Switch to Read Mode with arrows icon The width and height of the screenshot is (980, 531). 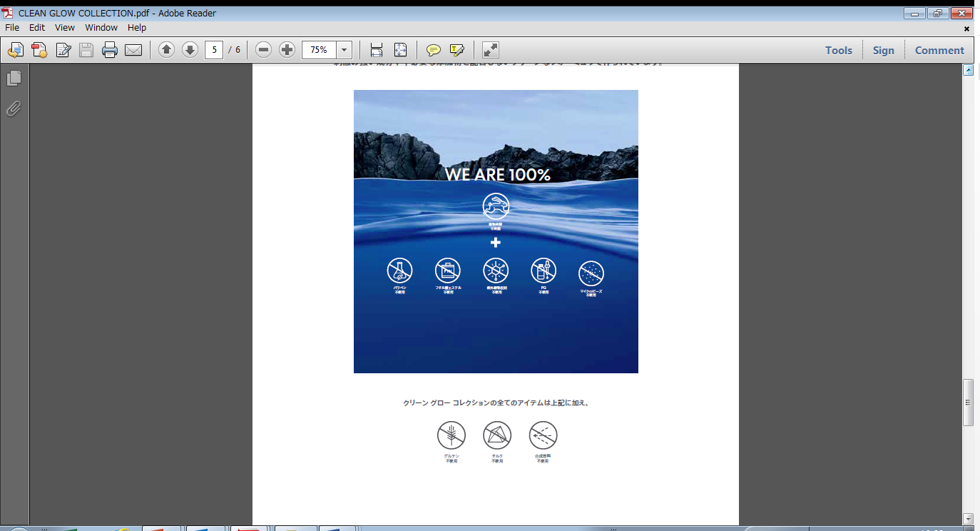coord(491,50)
